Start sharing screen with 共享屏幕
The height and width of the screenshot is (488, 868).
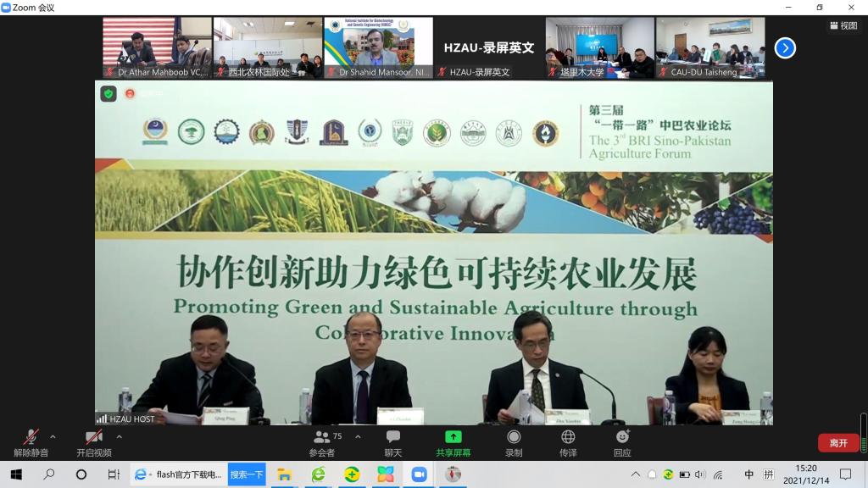tap(453, 441)
